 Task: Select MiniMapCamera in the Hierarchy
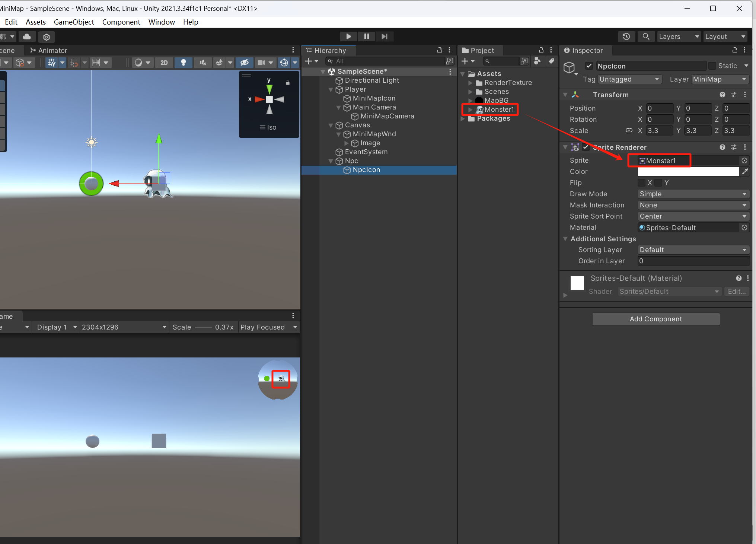387,116
